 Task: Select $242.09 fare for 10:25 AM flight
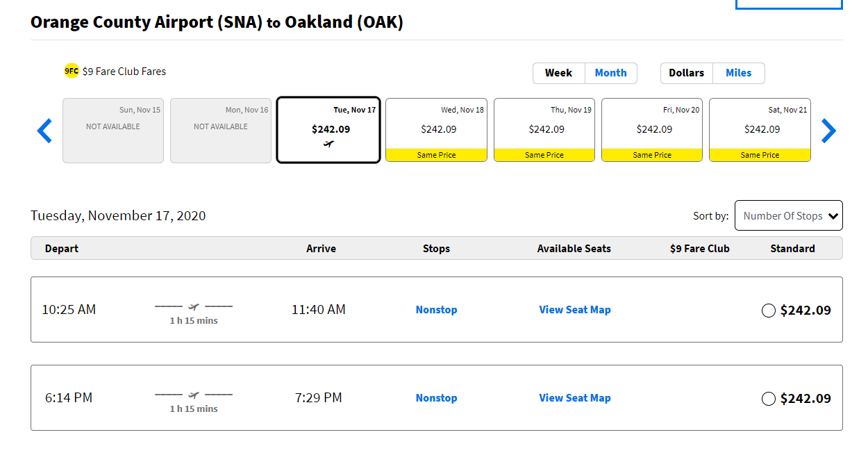coord(769,311)
